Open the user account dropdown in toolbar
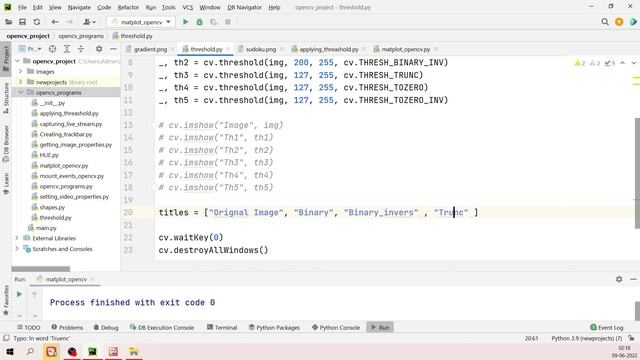The height and width of the screenshot is (360, 640). [89, 22]
